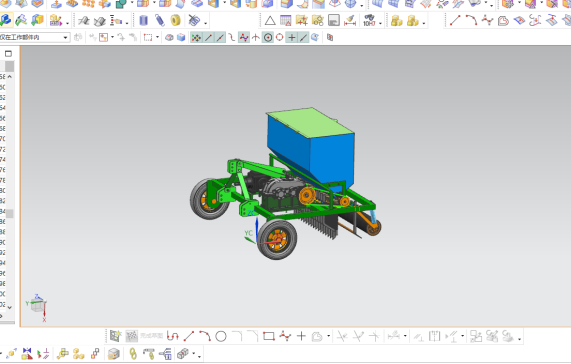Image resolution: width=571 pixels, height=364 pixels.
Task: Expand dropdown arrow beside binoculars icon
Action: point(381,23)
